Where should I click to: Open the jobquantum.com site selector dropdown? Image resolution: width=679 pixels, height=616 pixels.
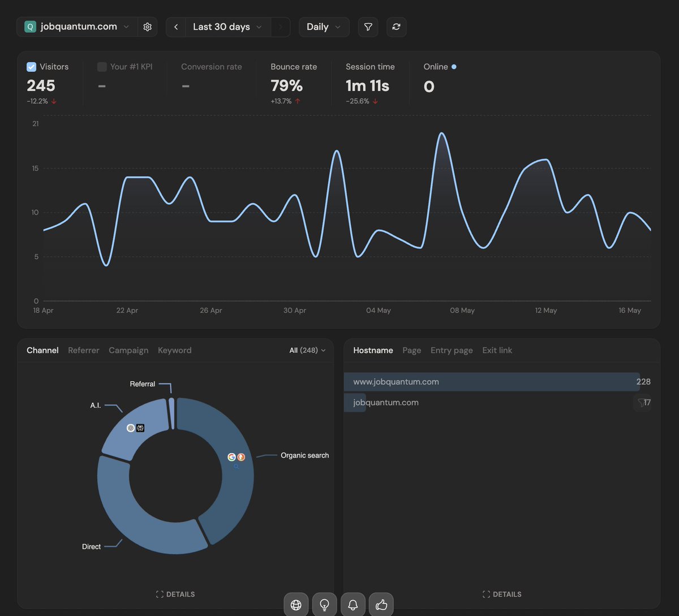[77, 27]
